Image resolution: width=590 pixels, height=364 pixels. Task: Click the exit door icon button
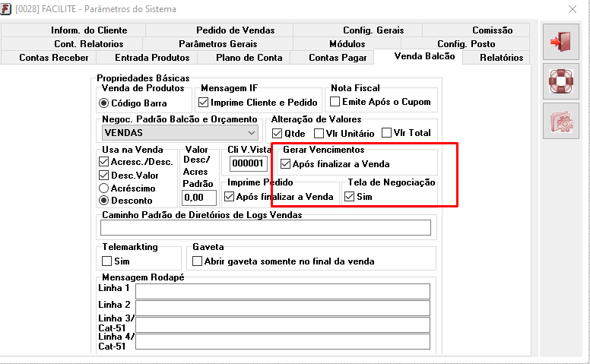coord(560,42)
